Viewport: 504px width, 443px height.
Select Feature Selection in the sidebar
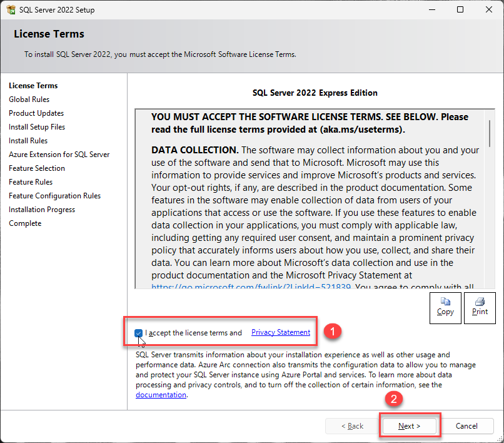(37, 168)
